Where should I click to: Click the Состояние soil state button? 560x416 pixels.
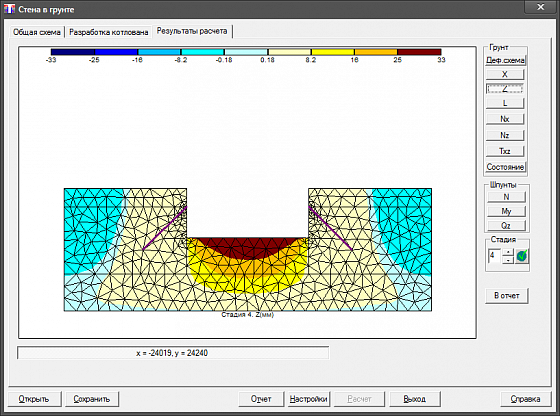click(505, 167)
